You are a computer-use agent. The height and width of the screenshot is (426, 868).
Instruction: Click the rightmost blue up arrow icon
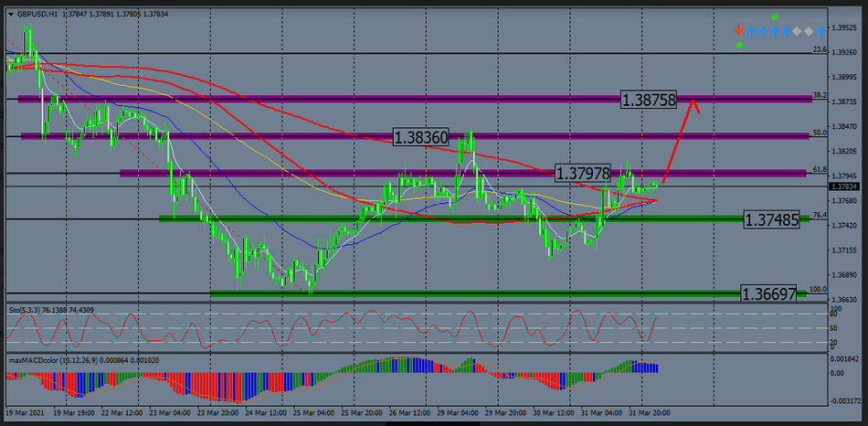pos(820,31)
